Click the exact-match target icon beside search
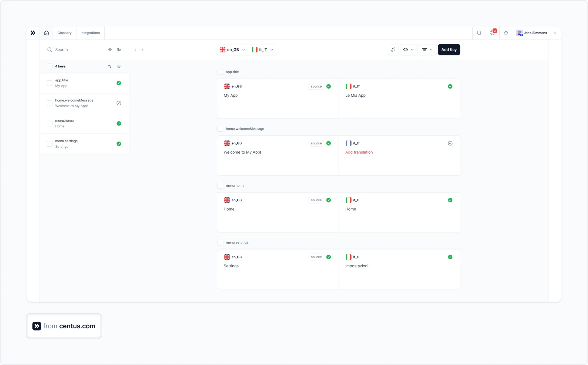The image size is (588, 365). (110, 50)
